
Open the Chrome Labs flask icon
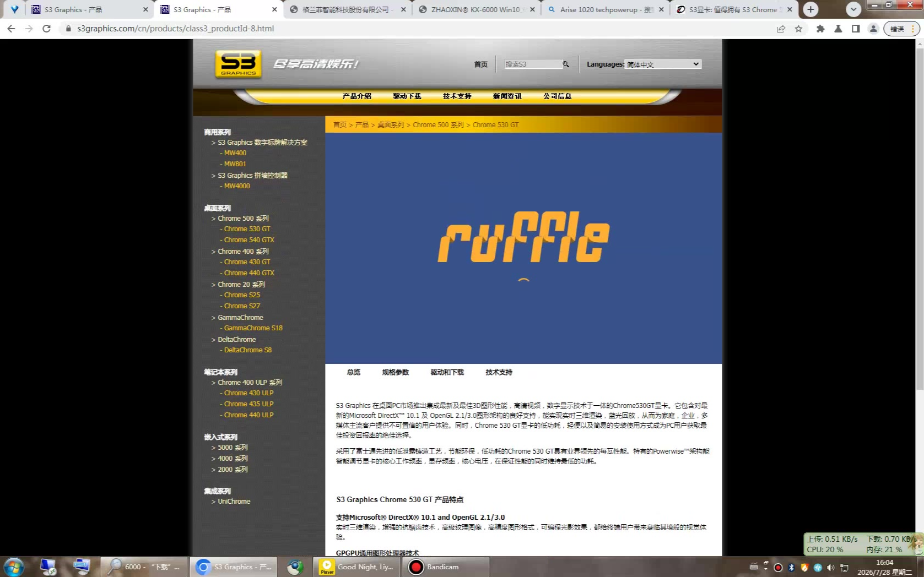(838, 29)
